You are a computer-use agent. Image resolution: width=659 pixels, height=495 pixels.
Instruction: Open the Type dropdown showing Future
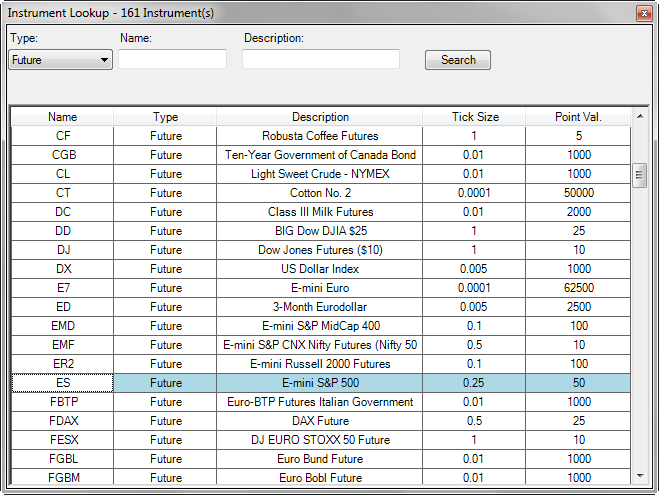61,60
